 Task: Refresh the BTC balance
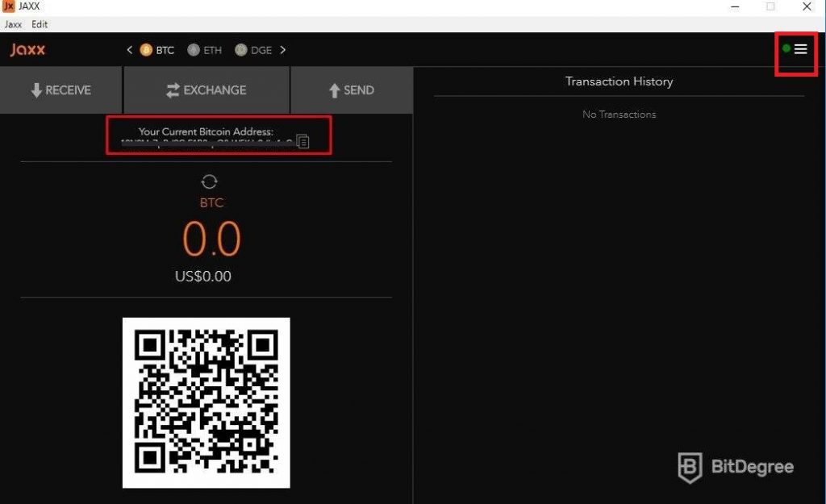coord(209,181)
